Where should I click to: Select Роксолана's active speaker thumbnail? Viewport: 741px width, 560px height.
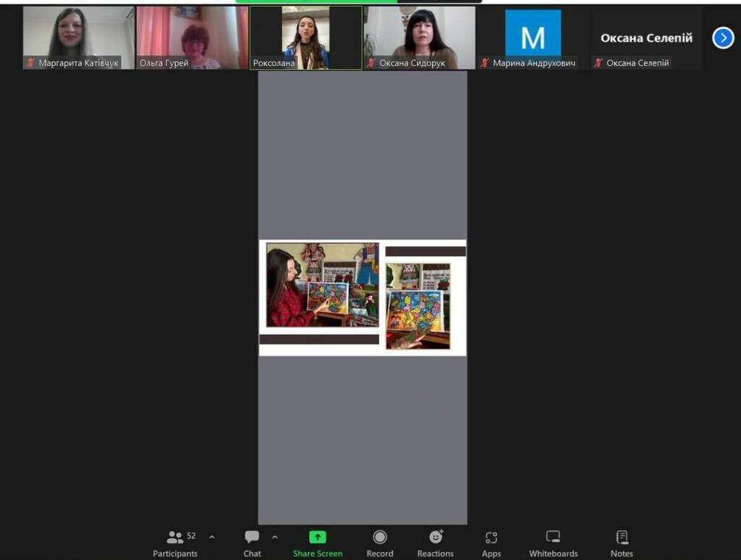(306, 38)
